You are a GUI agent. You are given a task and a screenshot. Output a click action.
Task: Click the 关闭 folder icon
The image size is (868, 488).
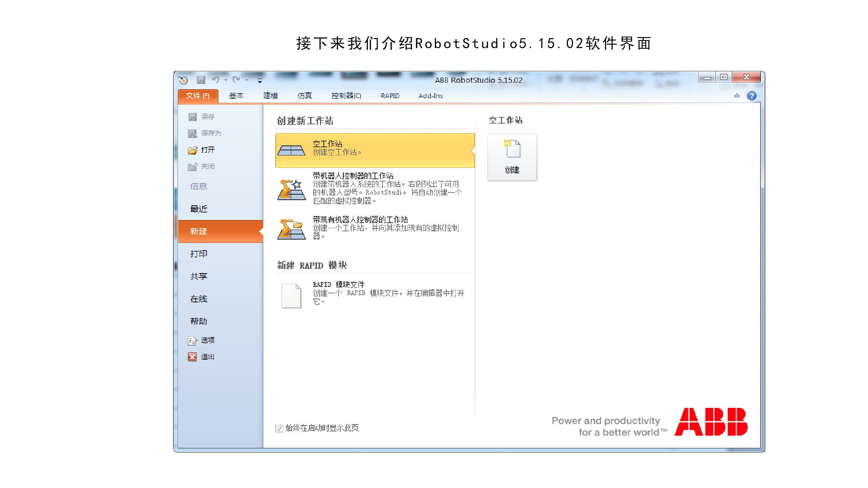tap(193, 166)
